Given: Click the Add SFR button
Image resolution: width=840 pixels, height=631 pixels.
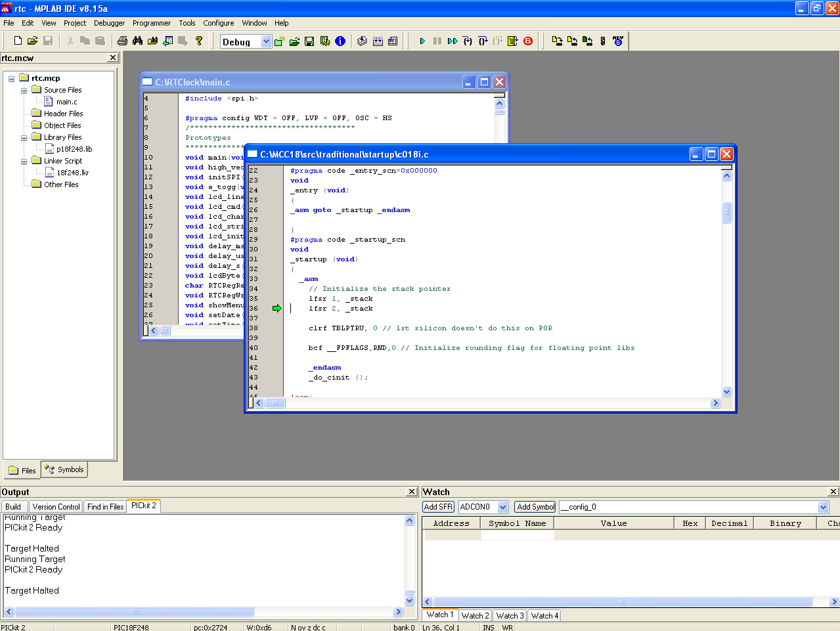Looking at the screenshot, I should coord(438,507).
